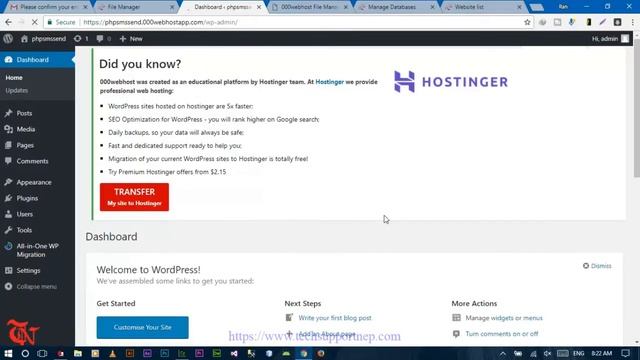
Task: Open File Explorer from taskbar
Action: coord(78,353)
